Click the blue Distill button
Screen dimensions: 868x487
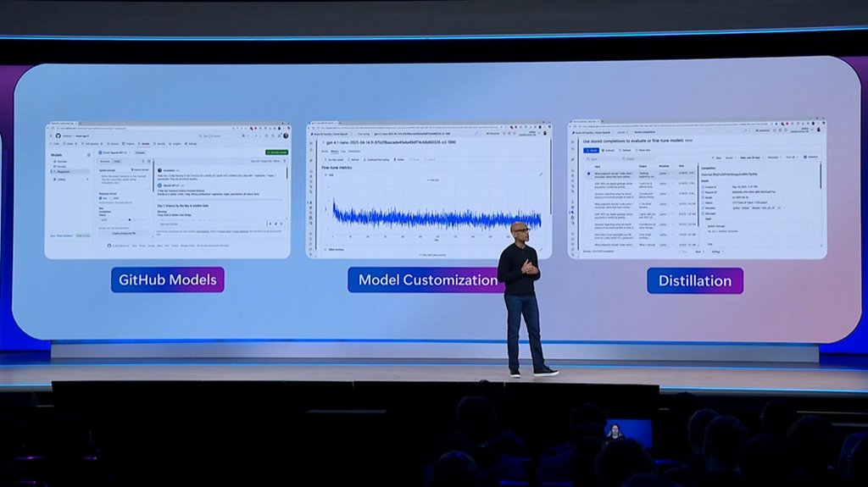click(591, 151)
